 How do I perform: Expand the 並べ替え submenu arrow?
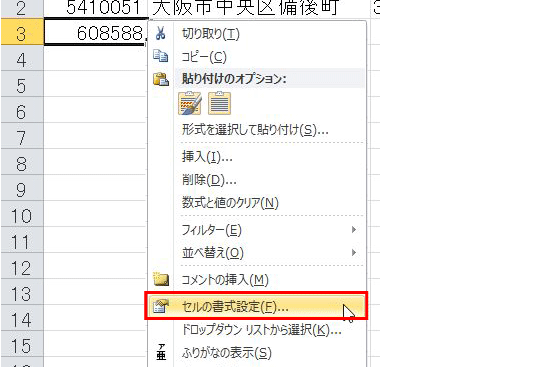[354, 252]
